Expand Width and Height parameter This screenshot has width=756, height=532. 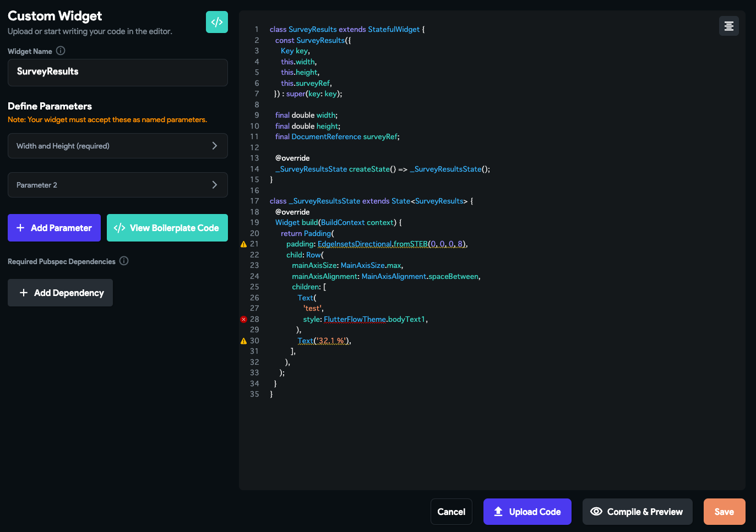pos(118,146)
